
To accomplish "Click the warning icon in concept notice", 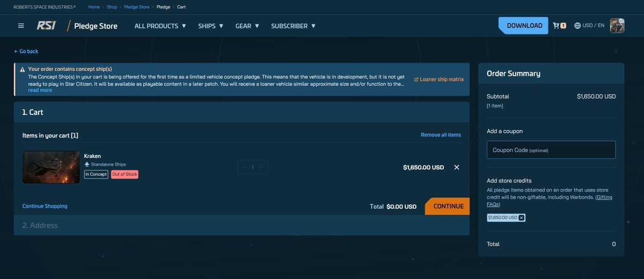I will pyautogui.click(x=23, y=69).
